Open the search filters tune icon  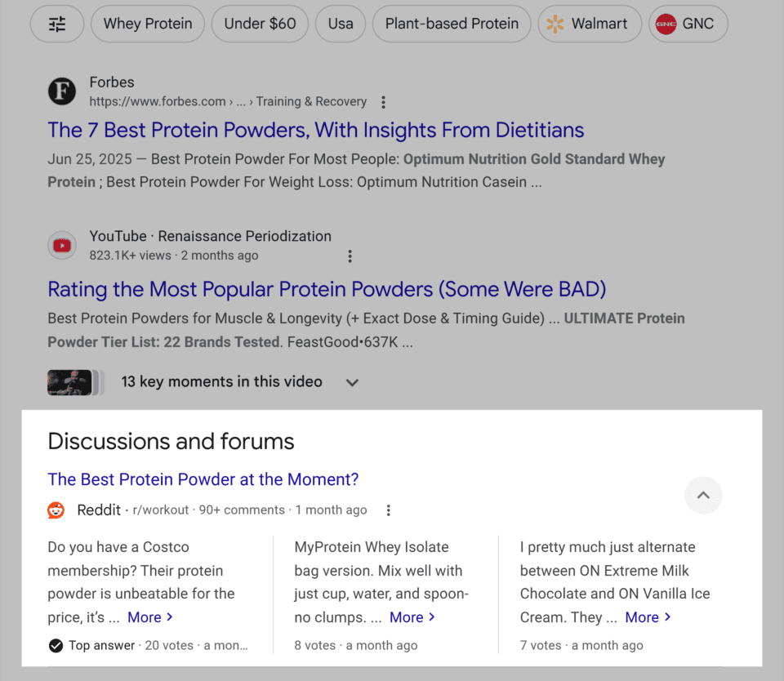click(x=57, y=24)
